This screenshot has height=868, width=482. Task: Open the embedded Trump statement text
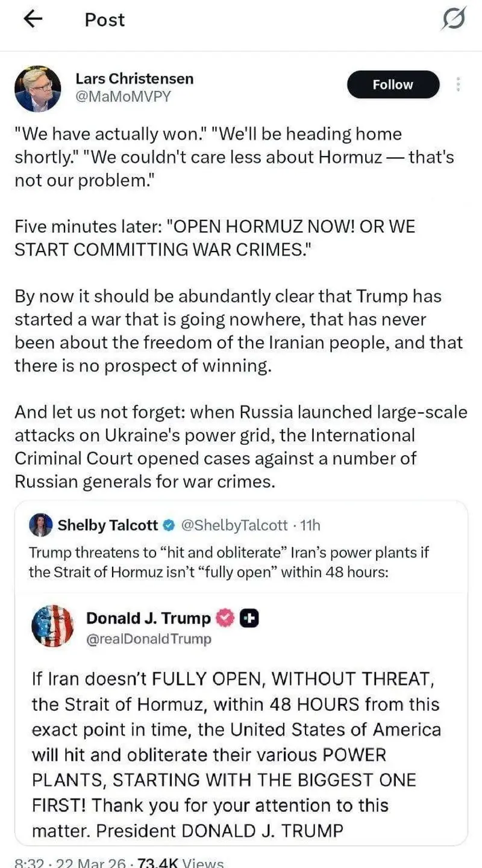click(235, 755)
